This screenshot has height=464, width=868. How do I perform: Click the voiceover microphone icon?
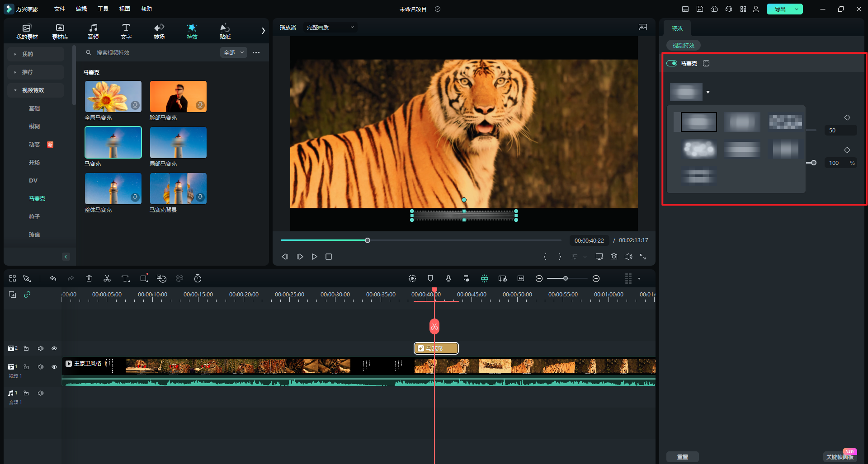click(x=448, y=278)
